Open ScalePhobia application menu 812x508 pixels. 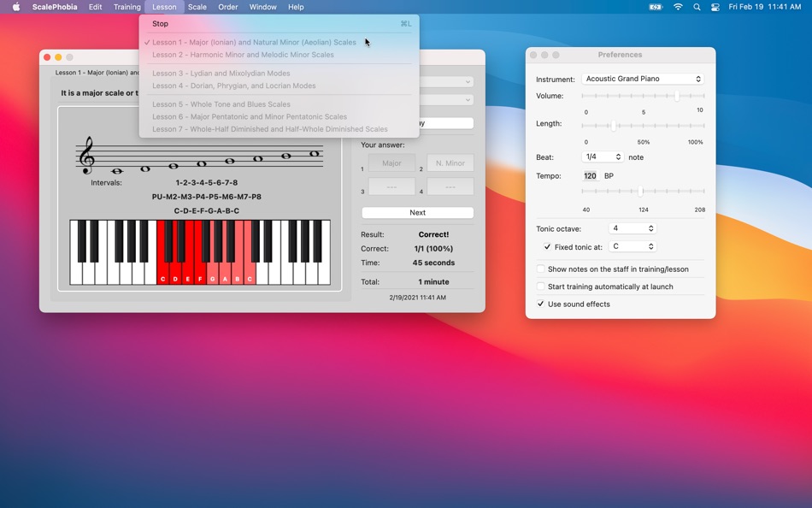(x=55, y=7)
